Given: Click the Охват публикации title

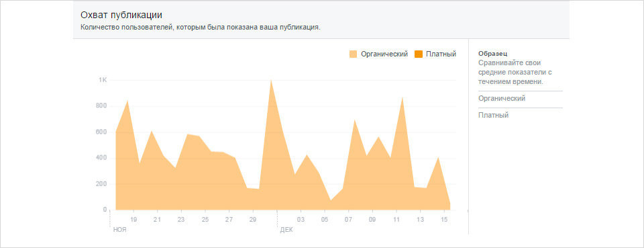Looking at the screenshot, I should (121, 15).
